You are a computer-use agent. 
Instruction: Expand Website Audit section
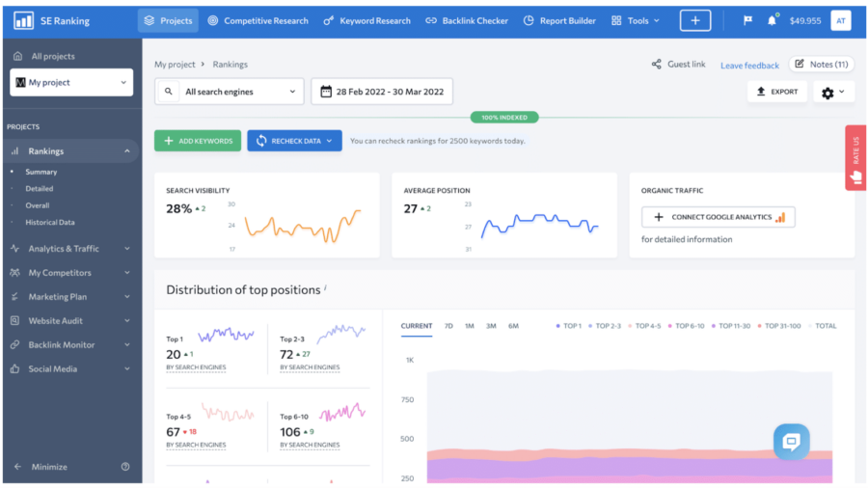[x=127, y=321]
